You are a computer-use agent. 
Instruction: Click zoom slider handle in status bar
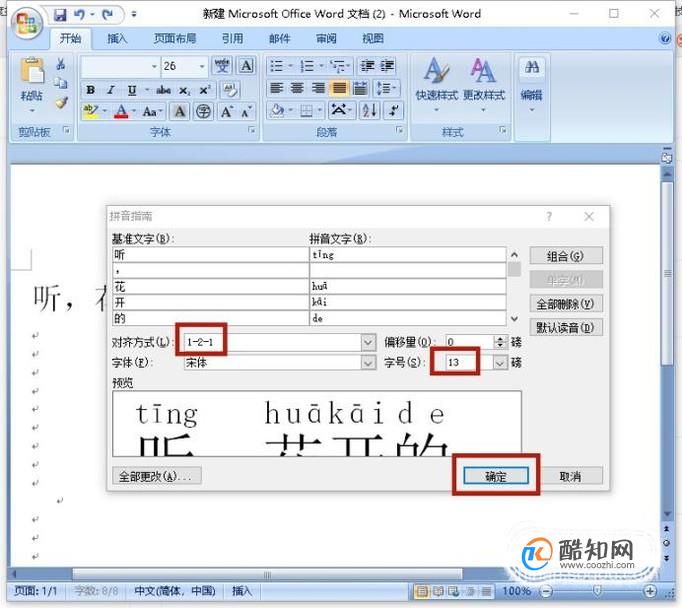[598, 590]
